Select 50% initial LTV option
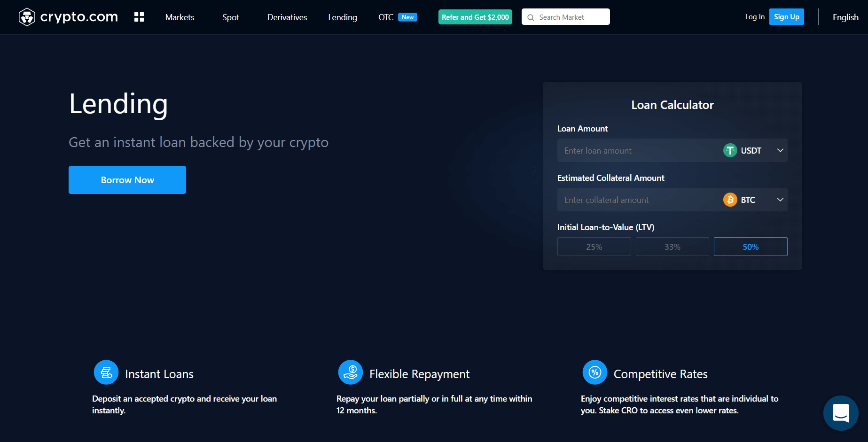868x442 pixels. click(x=751, y=247)
